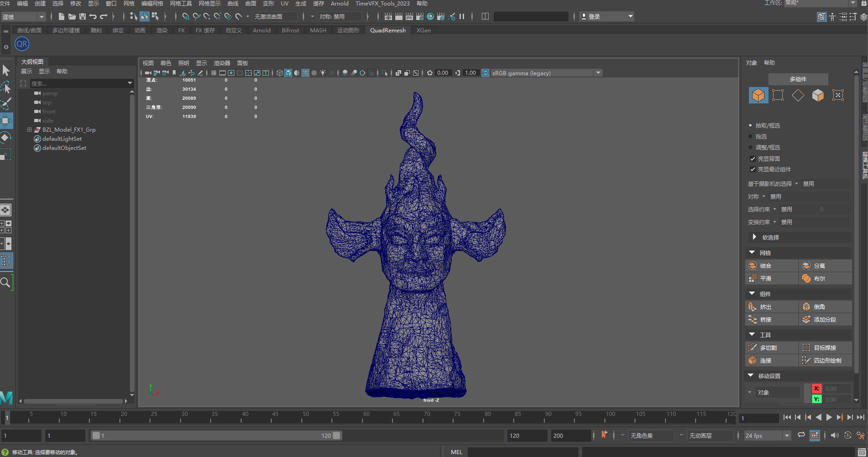Image resolution: width=868 pixels, height=457 pixels.
Task: Select the arrow Select tool in toolbox
Action: 6,70
